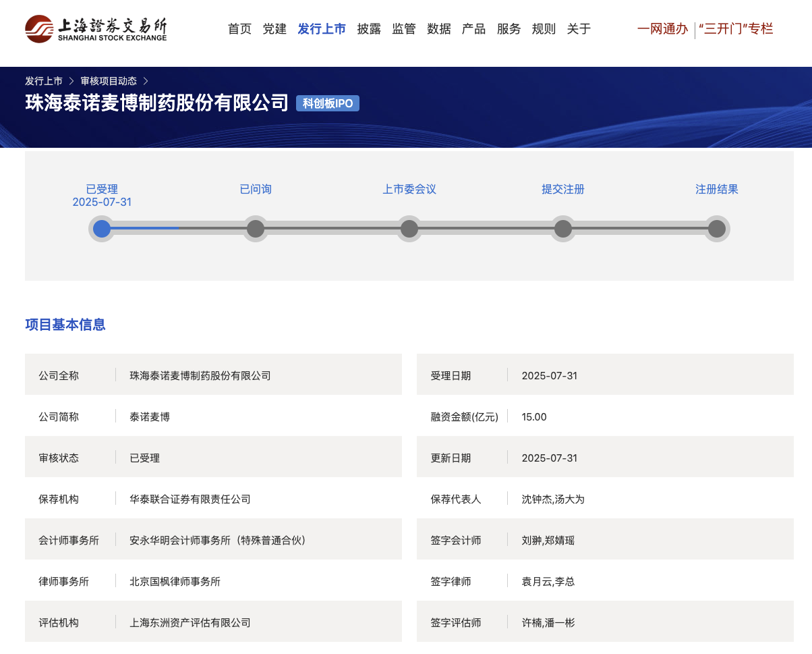This screenshot has width=812, height=654.
Task: Click the 注册结果 progress step circle
Action: [717, 229]
